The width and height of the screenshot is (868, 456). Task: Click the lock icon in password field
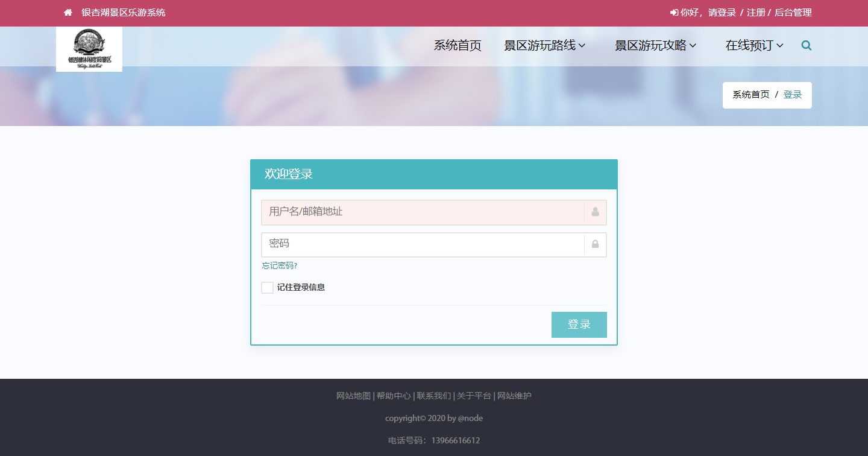coord(595,244)
